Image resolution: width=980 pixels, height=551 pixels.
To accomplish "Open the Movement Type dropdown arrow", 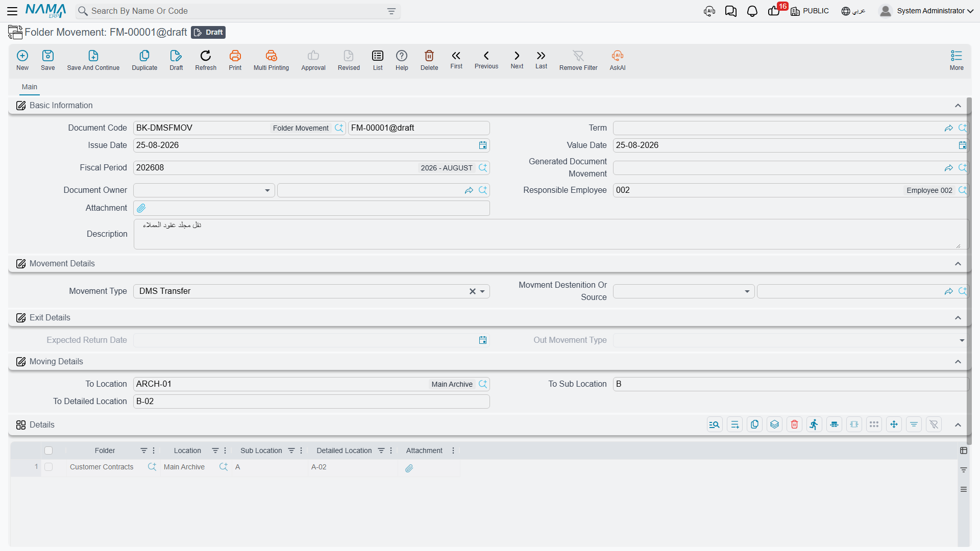I will (x=482, y=291).
